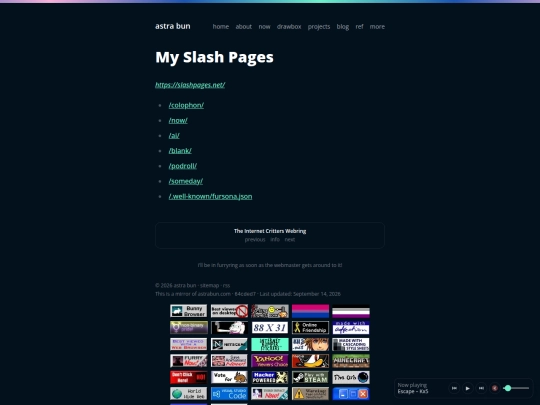Click the 'Play with Steam' badge
This screenshot has height=405, width=540.
(x=310, y=377)
